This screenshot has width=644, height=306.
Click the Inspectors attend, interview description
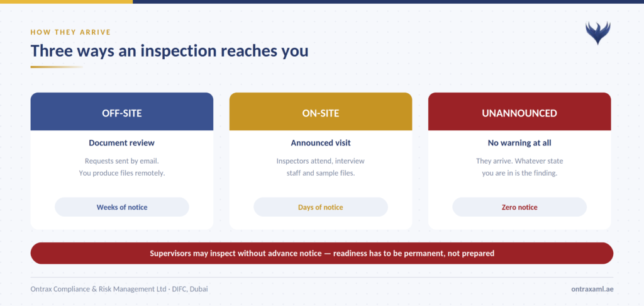point(321,167)
